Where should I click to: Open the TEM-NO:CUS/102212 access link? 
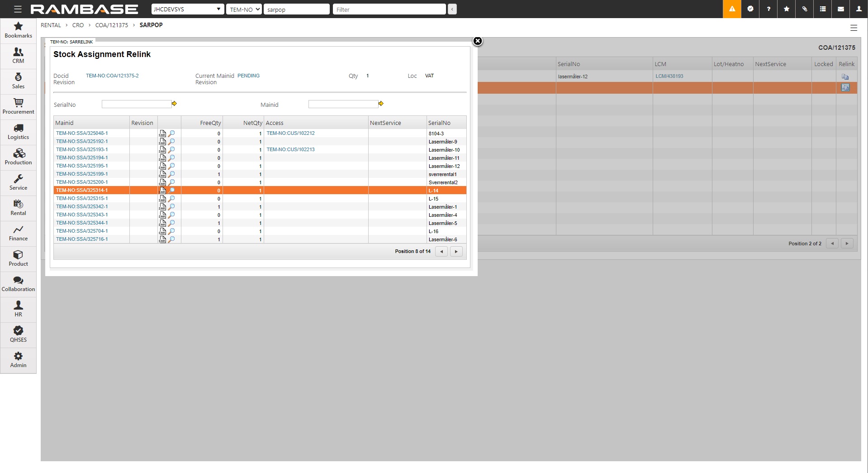(290, 134)
